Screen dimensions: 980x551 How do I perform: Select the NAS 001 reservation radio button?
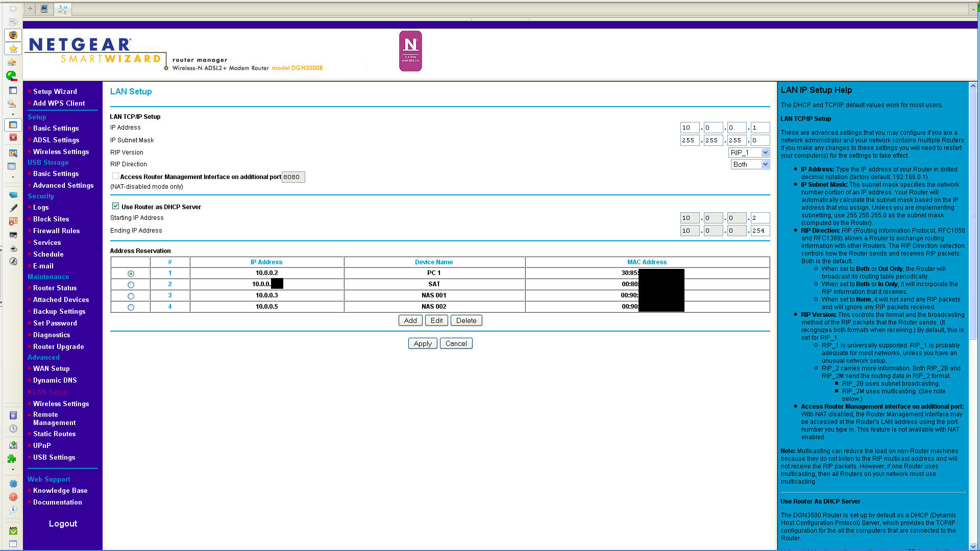131,296
